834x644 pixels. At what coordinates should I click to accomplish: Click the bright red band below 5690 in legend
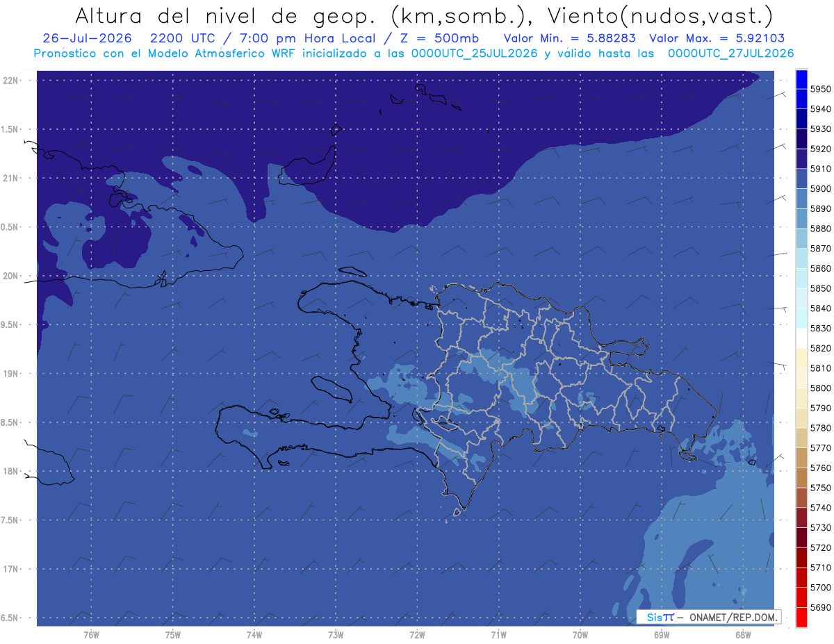(x=801, y=617)
